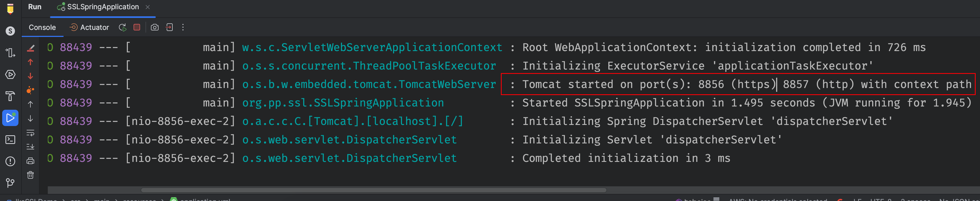The width and height of the screenshot is (980, 201).
Task: Switch to the Console tab
Action: tap(42, 27)
